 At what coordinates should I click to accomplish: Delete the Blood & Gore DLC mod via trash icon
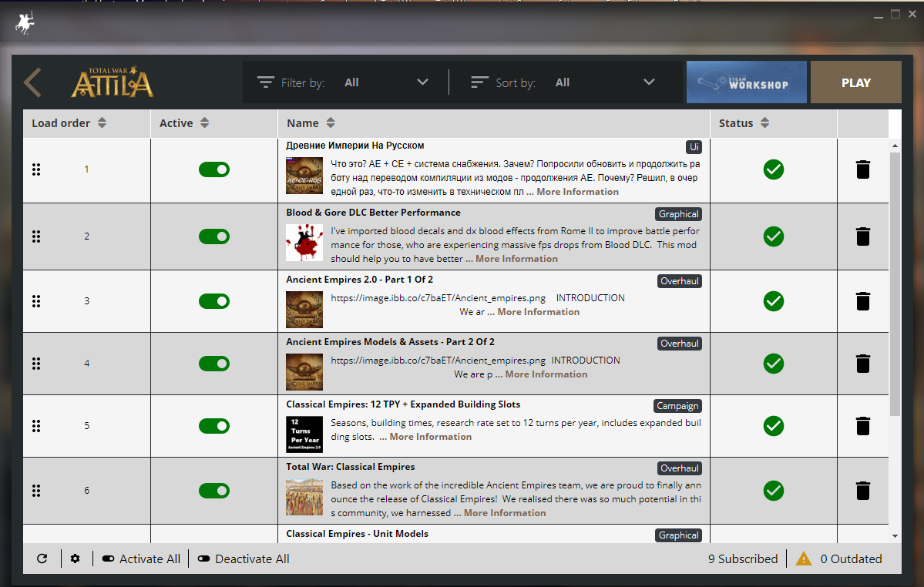pyautogui.click(x=862, y=236)
